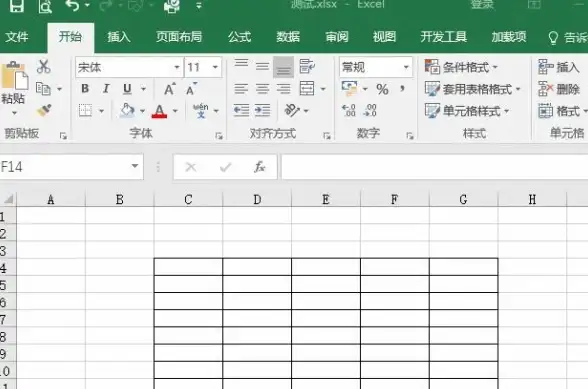Click the 插入 cells button
588x389 pixels.
point(559,68)
